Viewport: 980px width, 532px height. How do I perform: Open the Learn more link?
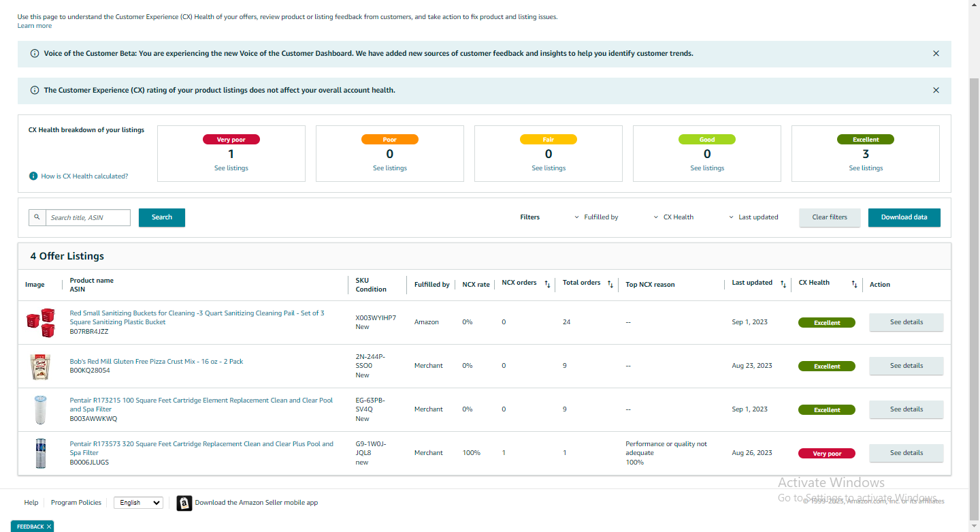coord(35,26)
